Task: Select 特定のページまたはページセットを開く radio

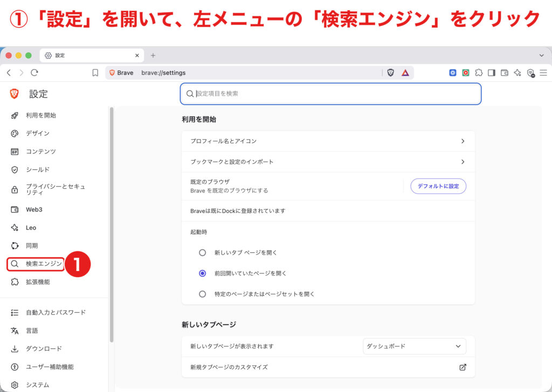Action: (203, 294)
